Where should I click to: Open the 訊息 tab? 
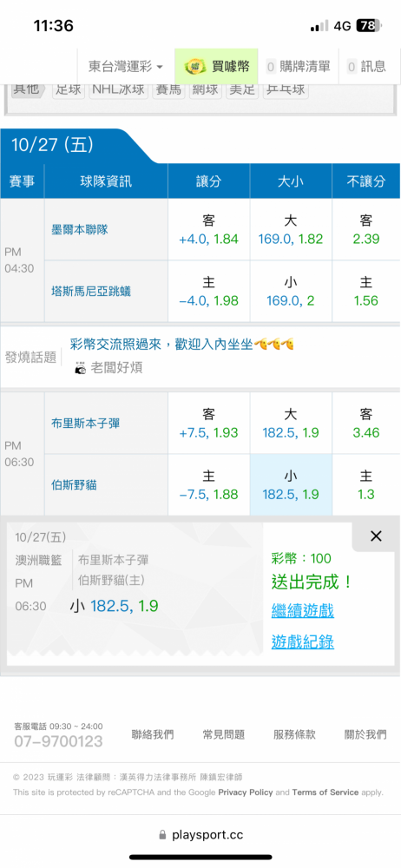(x=366, y=67)
